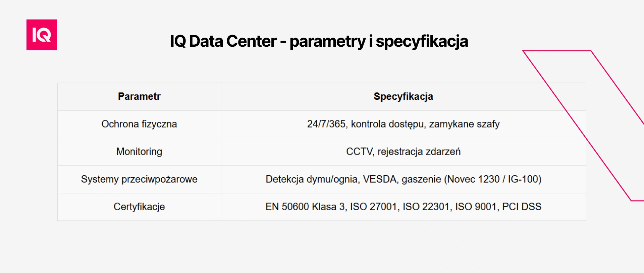Select the Parametr column header
Screen dimensions: 644x273
point(139,97)
